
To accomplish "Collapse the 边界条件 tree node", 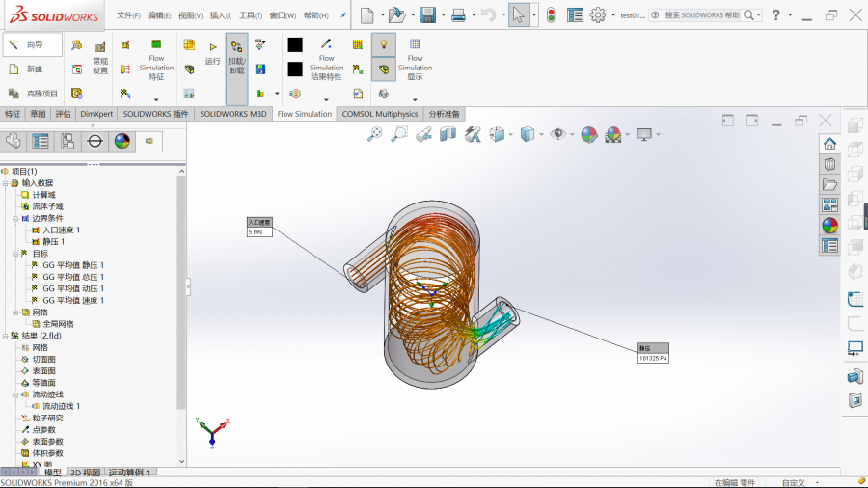I will point(14,218).
